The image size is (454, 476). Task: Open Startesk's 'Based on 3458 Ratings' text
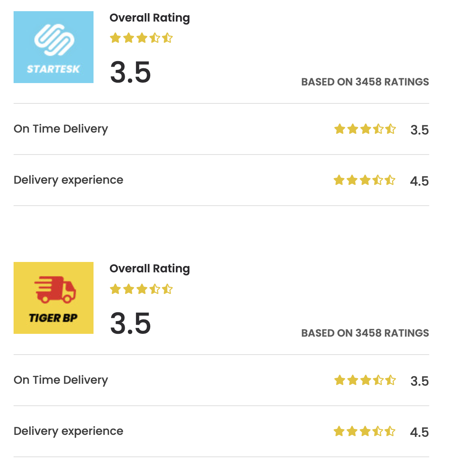point(365,82)
